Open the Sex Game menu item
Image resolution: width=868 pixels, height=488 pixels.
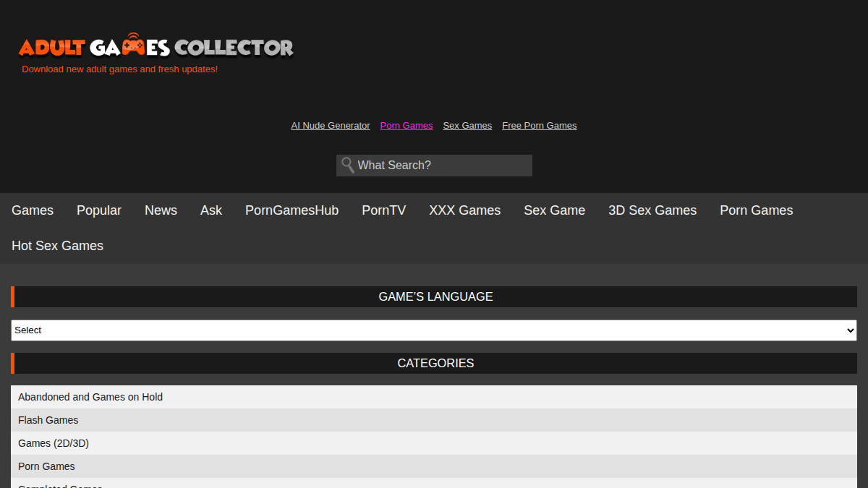coord(555,210)
